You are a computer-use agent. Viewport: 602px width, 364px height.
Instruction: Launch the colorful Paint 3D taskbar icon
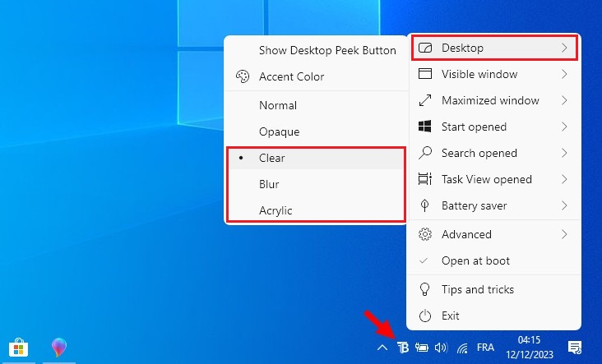tap(59, 348)
